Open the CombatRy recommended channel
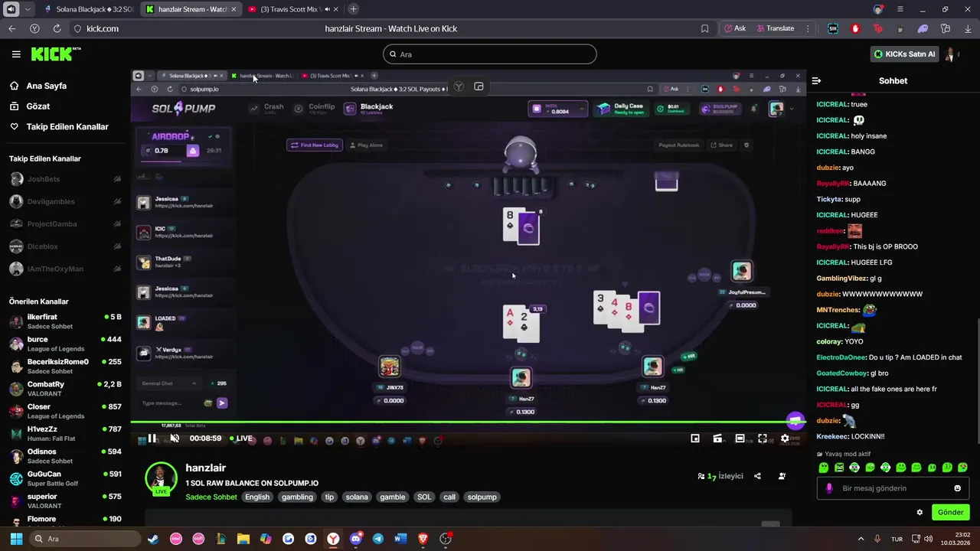This screenshot has width=980, height=551. click(x=65, y=389)
